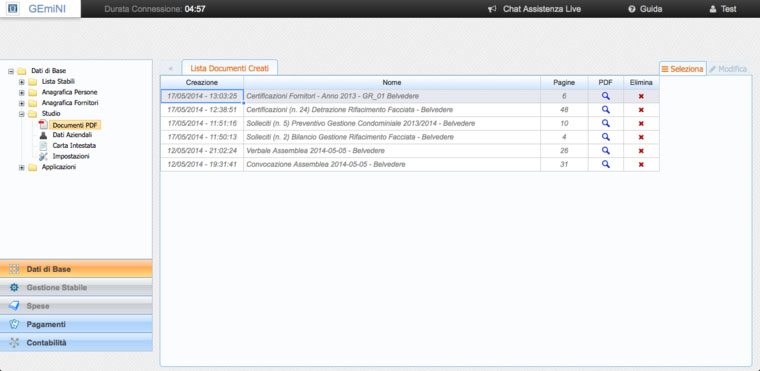Delete Certificazioni Fornitori Anno 2013 document
Screen dimensions: 760x371
tap(641, 97)
